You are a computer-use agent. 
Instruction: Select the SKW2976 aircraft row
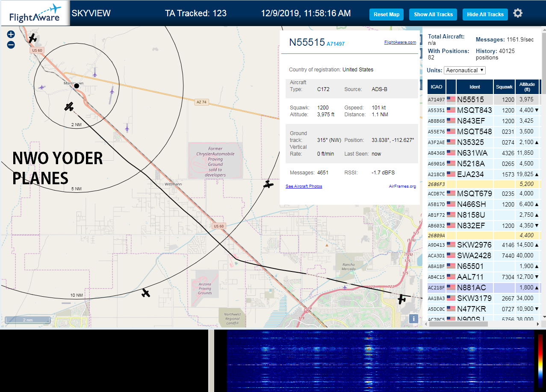[x=484, y=245]
